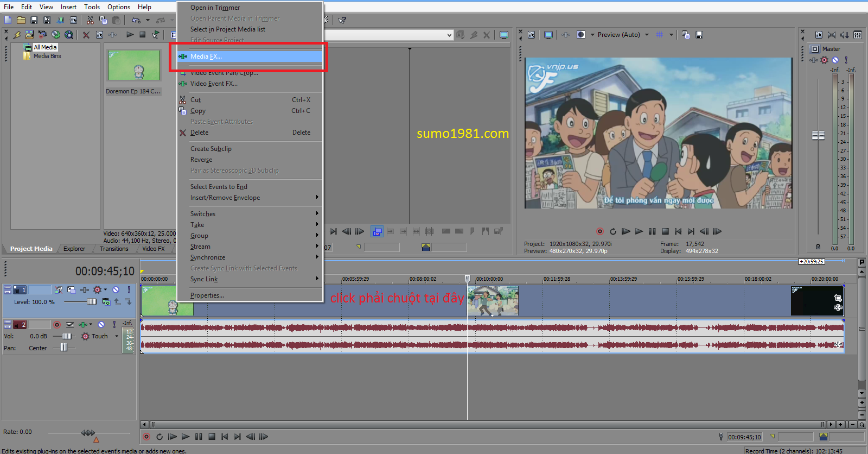The height and width of the screenshot is (454, 868).
Task: Choose Video Event FX... menu entry
Action: pos(250,84)
